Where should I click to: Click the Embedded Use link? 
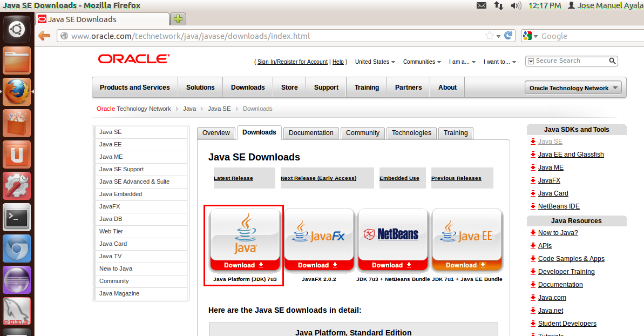tap(399, 178)
